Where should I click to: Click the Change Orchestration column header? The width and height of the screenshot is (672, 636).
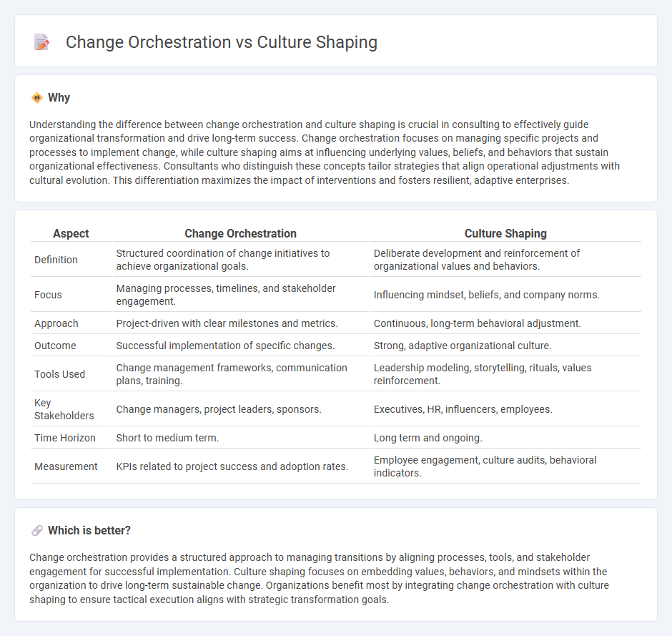pyautogui.click(x=240, y=233)
